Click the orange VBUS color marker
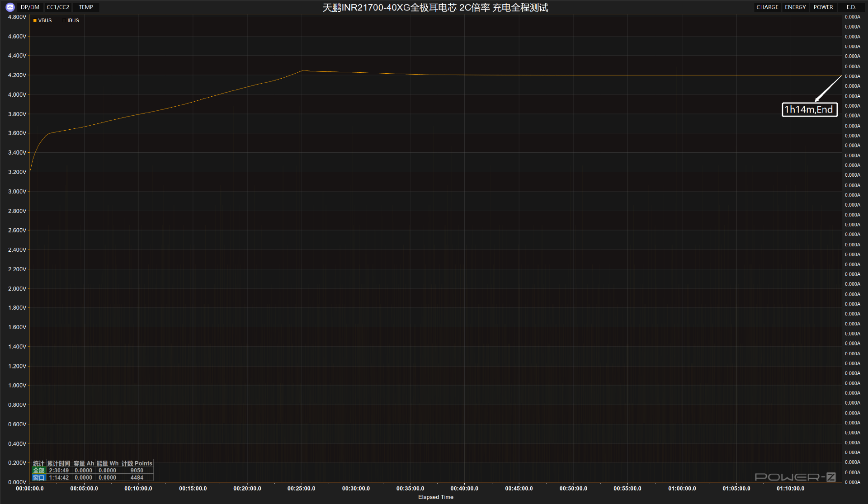The width and height of the screenshot is (868, 504). [x=35, y=20]
